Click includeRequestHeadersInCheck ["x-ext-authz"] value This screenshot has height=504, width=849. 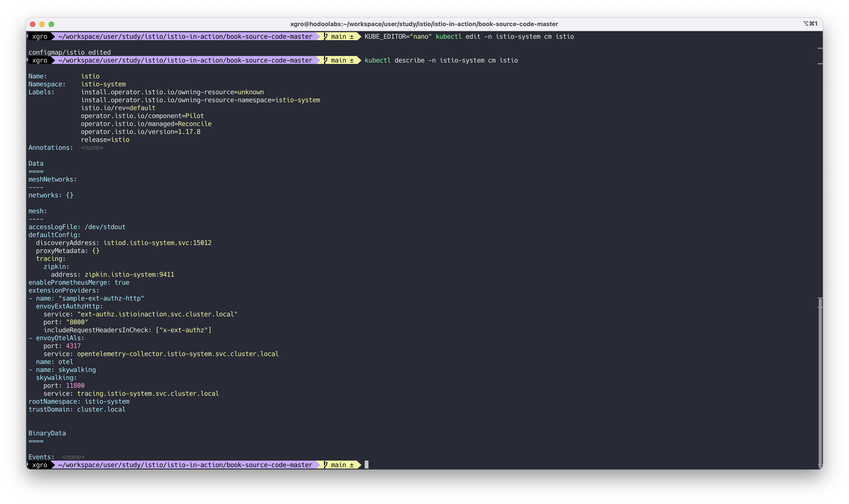pos(184,330)
